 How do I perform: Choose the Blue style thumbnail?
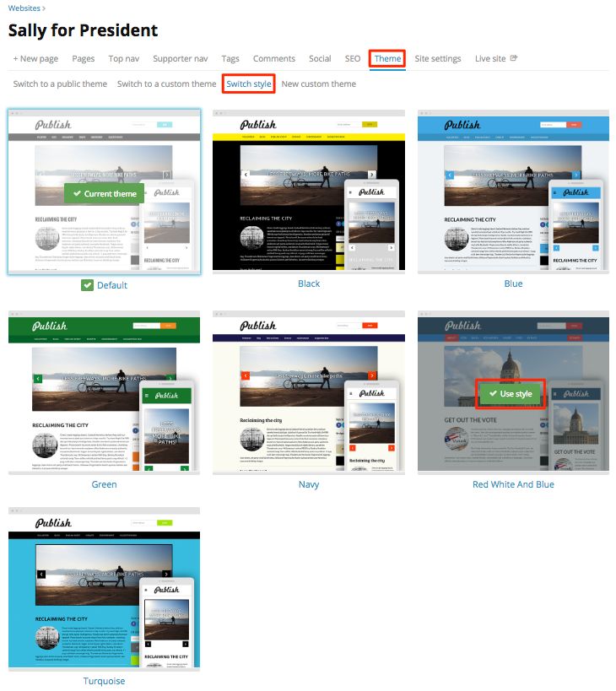tap(513, 191)
